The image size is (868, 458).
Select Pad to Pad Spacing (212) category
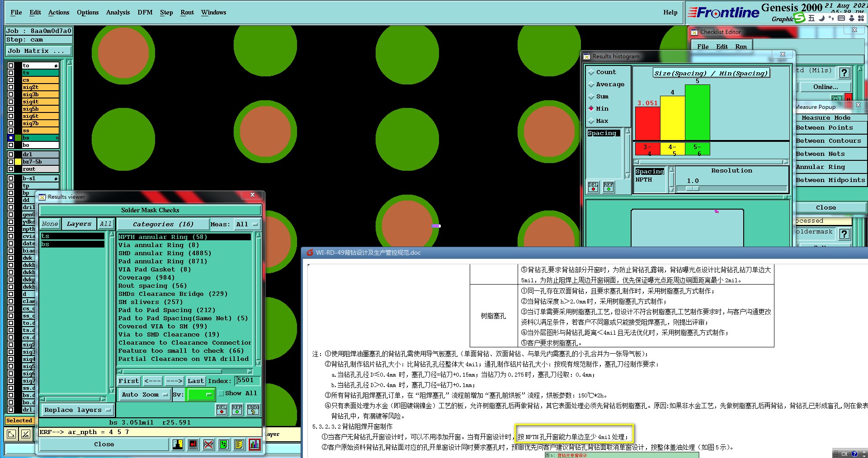[x=184, y=310]
